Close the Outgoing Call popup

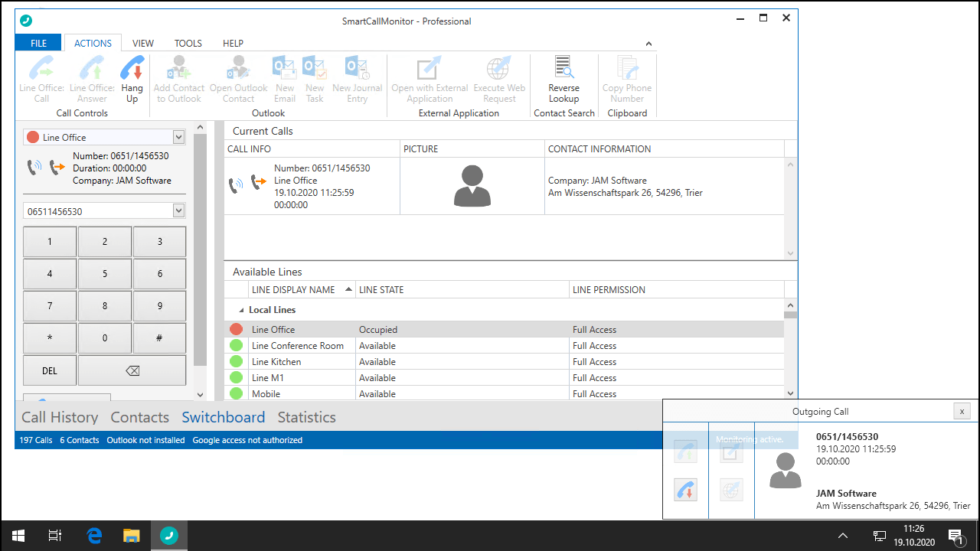click(962, 411)
